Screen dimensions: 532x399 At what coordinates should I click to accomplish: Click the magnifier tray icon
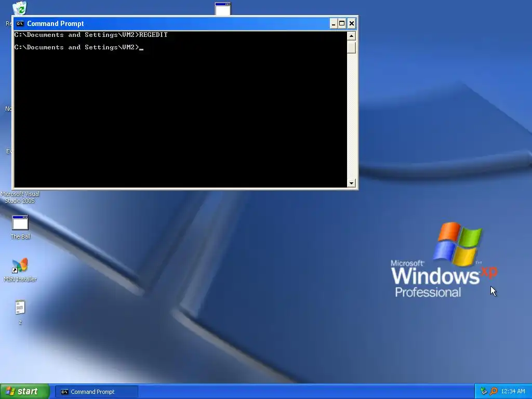point(494,391)
